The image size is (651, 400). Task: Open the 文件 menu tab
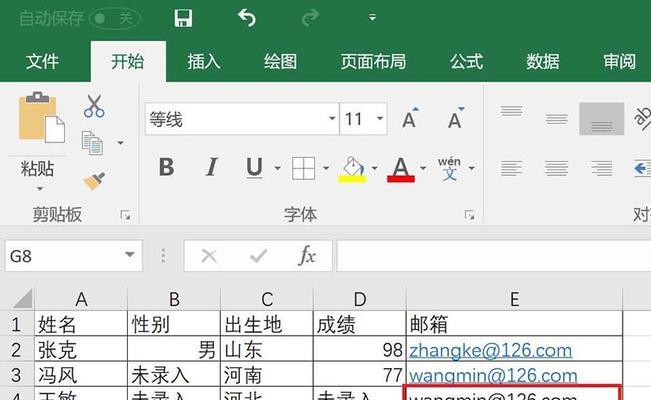pyautogui.click(x=42, y=61)
